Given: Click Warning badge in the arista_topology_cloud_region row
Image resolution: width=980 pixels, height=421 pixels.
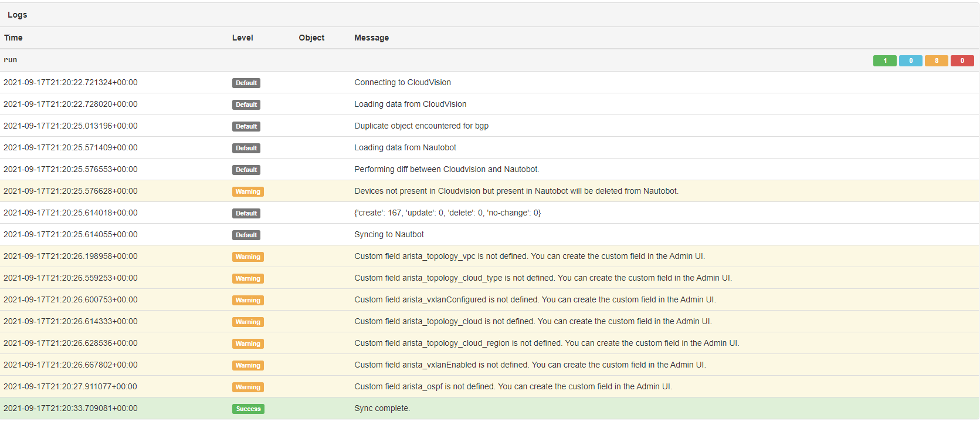Looking at the screenshot, I should click(248, 343).
